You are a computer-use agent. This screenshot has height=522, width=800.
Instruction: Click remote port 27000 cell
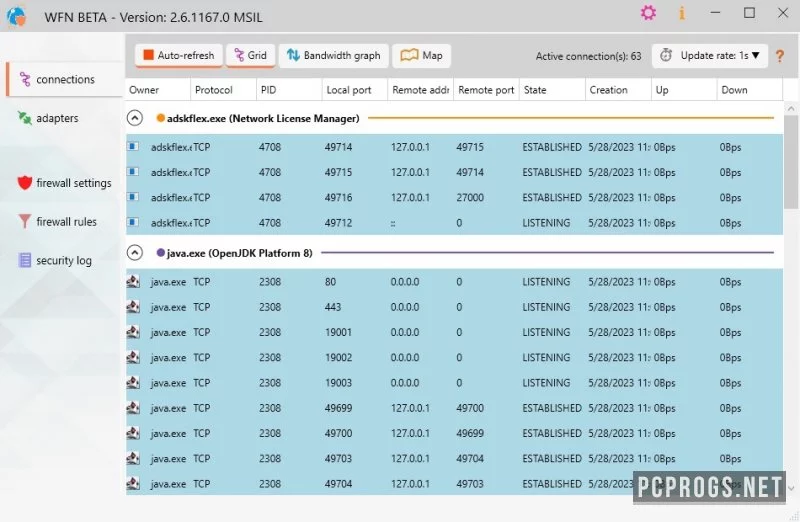(470, 197)
